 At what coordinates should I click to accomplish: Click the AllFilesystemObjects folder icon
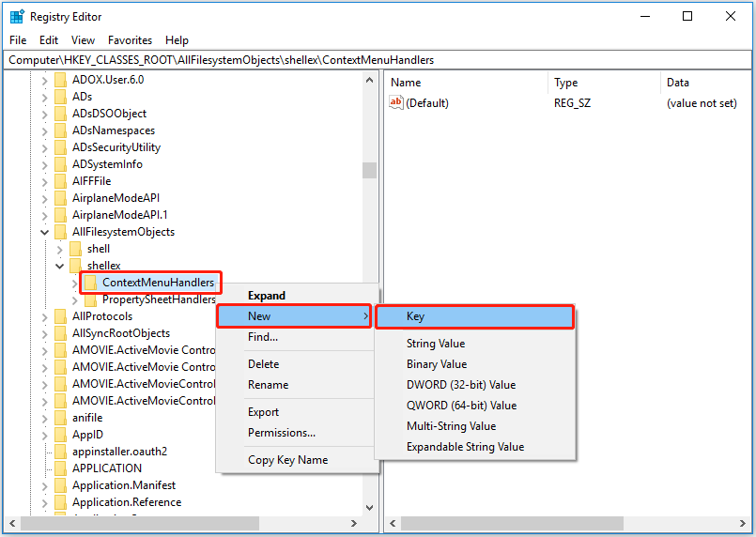click(x=61, y=232)
